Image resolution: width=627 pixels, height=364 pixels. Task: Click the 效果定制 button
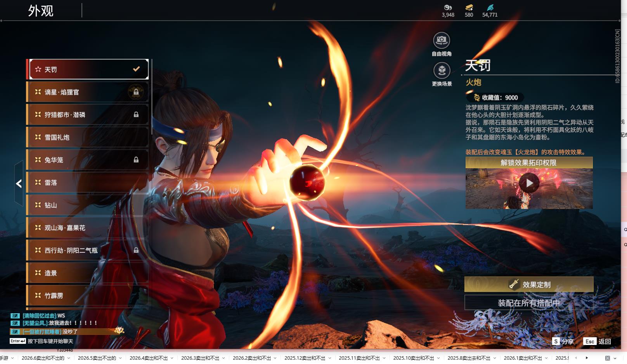coord(529,285)
